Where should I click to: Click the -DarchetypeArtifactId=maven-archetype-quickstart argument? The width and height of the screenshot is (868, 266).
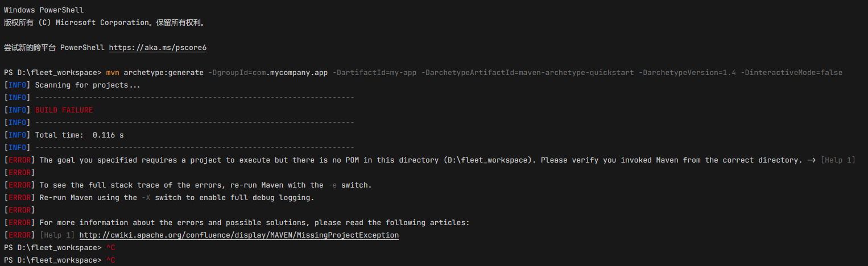[x=527, y=73]
